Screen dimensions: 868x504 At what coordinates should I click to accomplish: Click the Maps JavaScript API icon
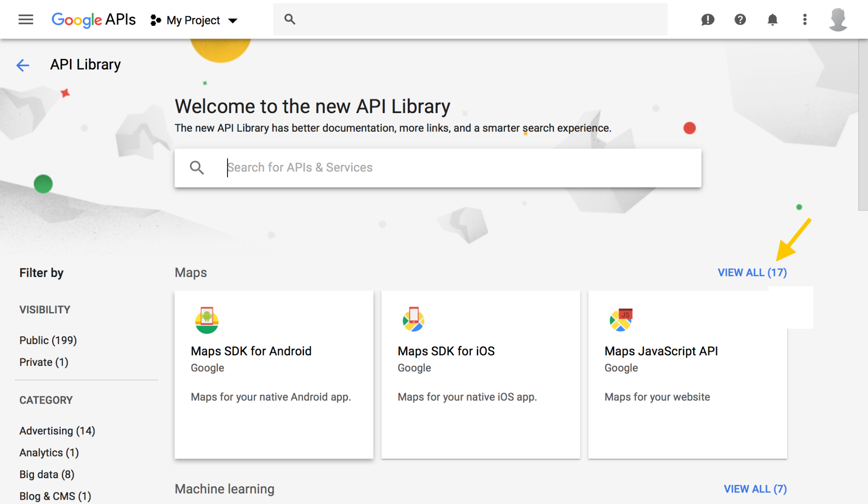(621, 320)
